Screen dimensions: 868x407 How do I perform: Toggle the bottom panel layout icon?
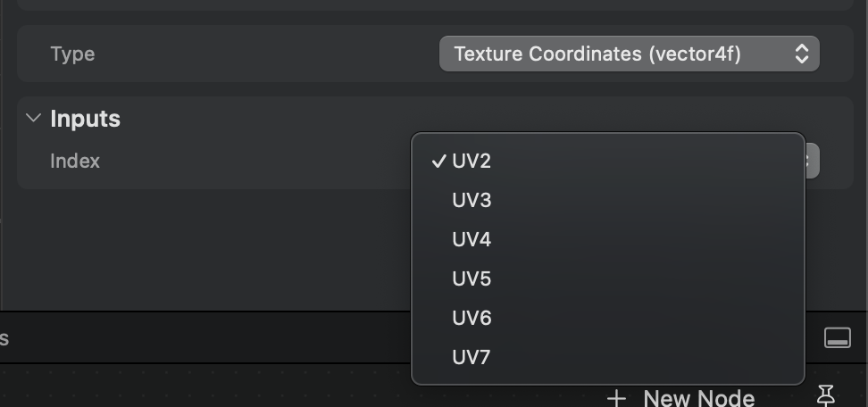pos(838,337)
